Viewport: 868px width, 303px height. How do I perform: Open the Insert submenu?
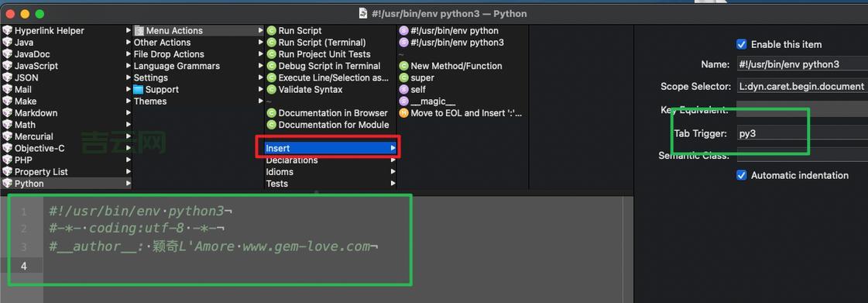tap(331, 148)
